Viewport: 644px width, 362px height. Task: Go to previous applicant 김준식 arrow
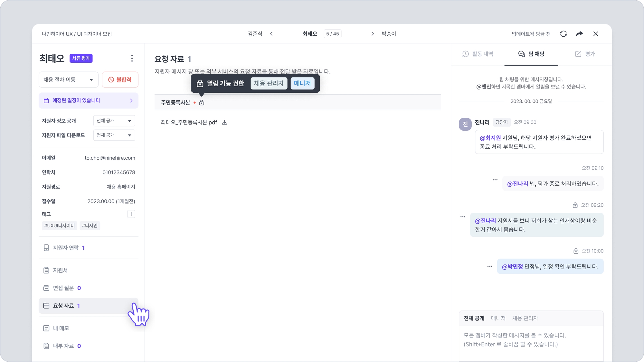271,34
